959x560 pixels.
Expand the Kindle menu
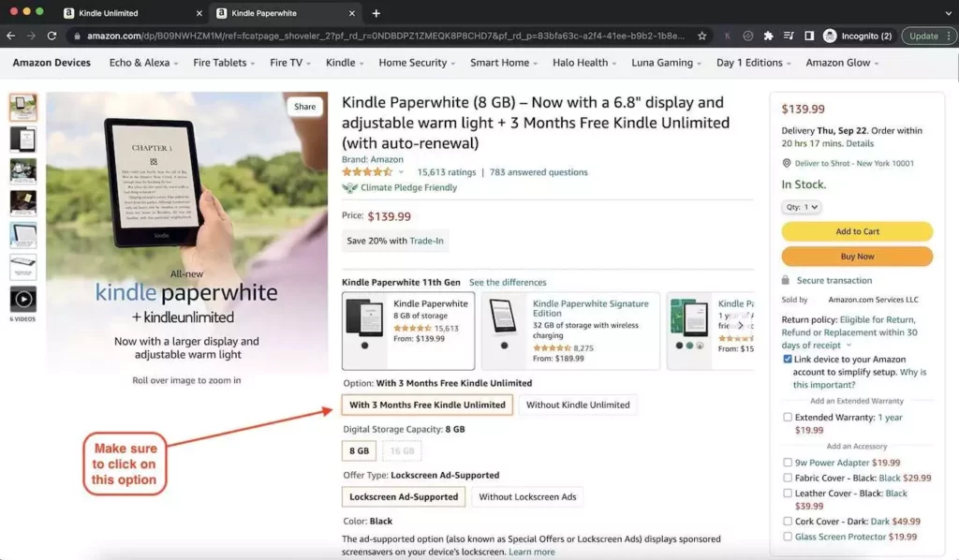point(345,63)
